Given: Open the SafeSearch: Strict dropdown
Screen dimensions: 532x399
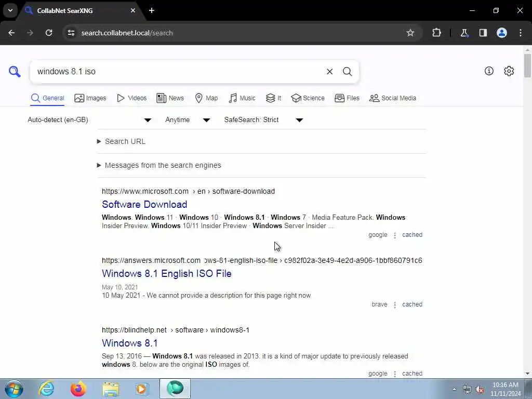Looking at the screenshot, I should point(263,120).
